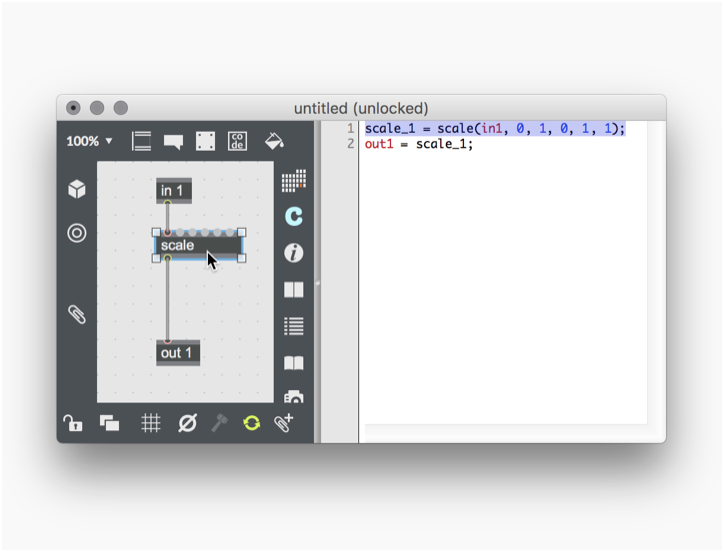Click the target circle icon in left sidebar
724x552 pixels.
click(77, 233)
